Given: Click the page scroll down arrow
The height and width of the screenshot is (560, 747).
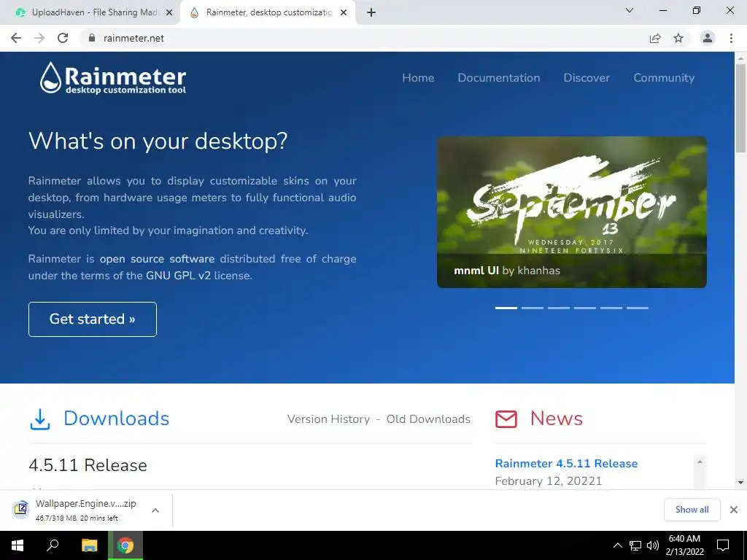Looking at the screenshot, I should tap(740, 483).
